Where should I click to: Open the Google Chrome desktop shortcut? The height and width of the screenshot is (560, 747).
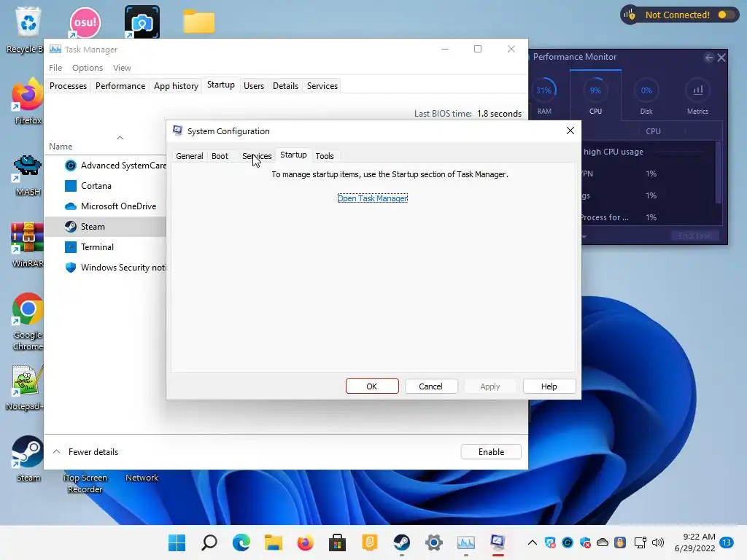(28, 322)
